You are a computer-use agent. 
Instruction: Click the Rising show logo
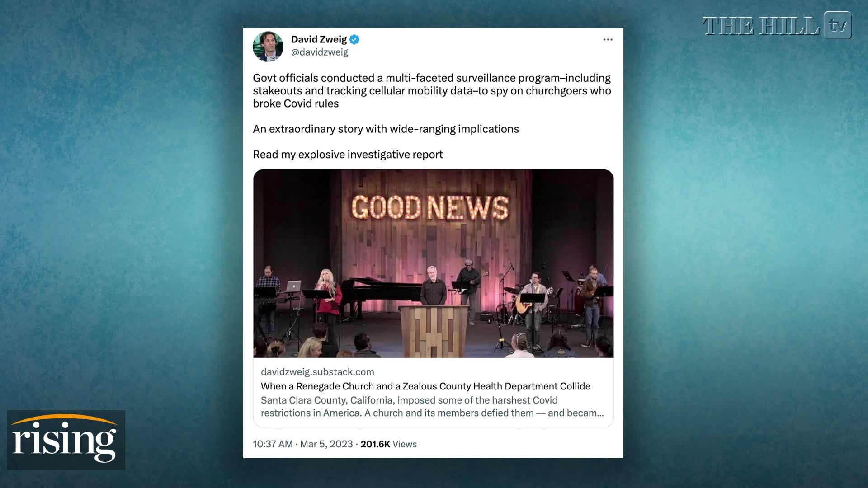pos(66,440)
